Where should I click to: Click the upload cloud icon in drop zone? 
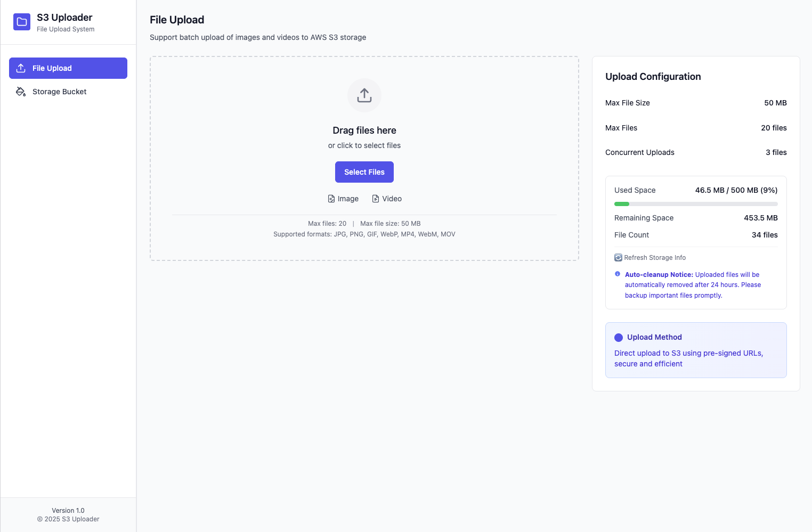coord(364,95)
